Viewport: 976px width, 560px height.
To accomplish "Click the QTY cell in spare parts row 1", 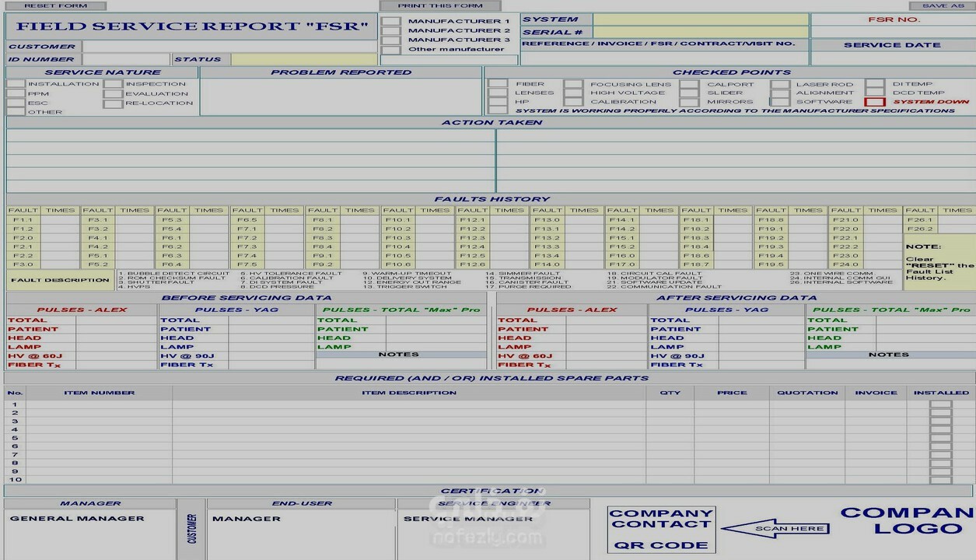I will pyautogui.click(x=670, y=404).
